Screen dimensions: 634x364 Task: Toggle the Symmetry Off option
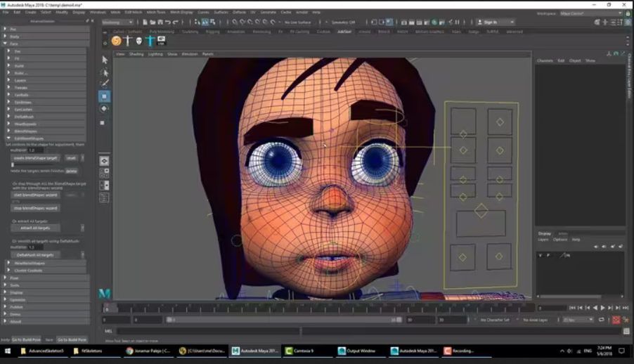pos(343,22)
